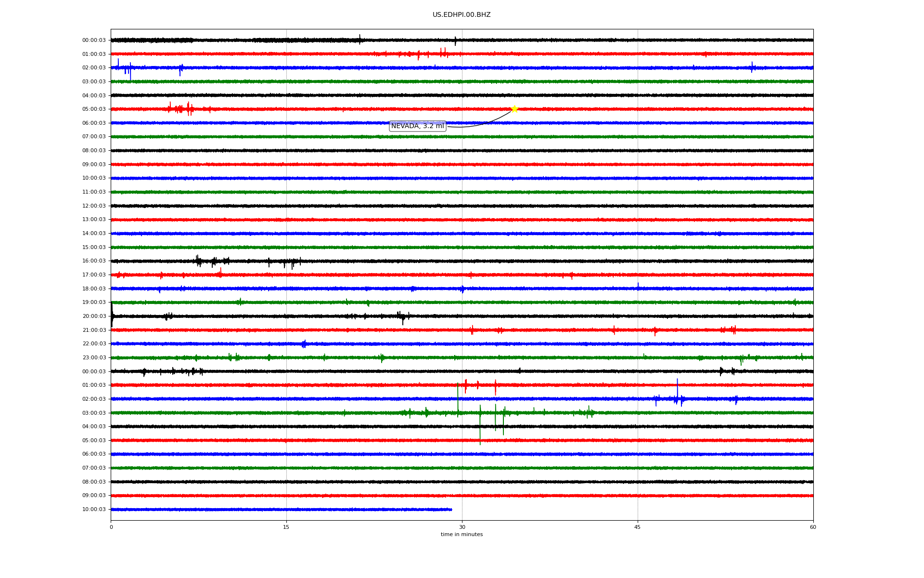The image size is (924, 578).
Task: Click the NEVADA, 3.2 ml annotation label
Action: (417, 126)
